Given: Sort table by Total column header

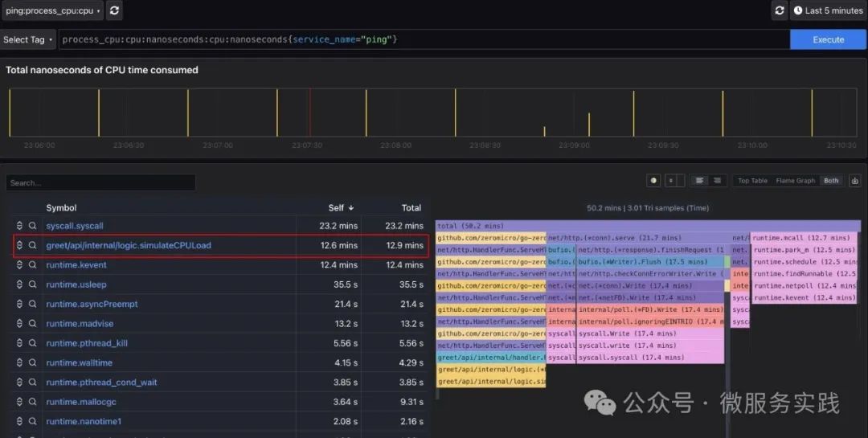Looking at the screenshot, I should point(411,207).
